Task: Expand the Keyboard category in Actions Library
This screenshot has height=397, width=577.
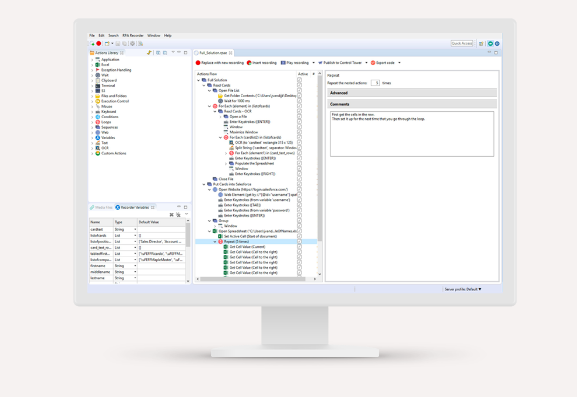Action: (x=92, y=111)
